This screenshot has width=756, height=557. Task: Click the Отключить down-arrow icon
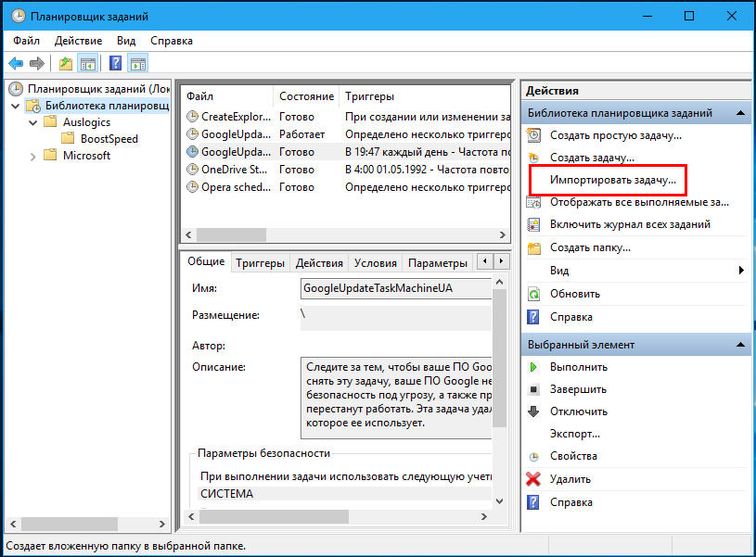pyautogui.click(x=533, y=411)
